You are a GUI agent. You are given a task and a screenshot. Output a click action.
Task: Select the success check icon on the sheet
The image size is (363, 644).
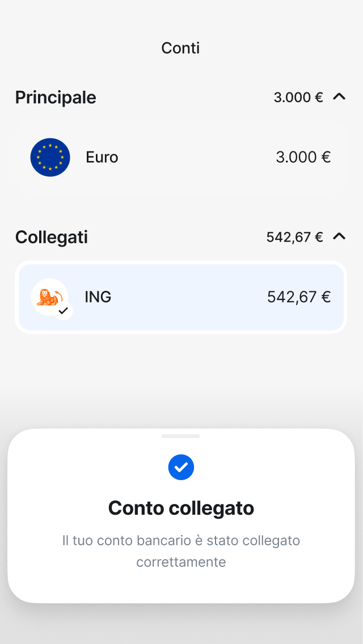coord(181,467)
